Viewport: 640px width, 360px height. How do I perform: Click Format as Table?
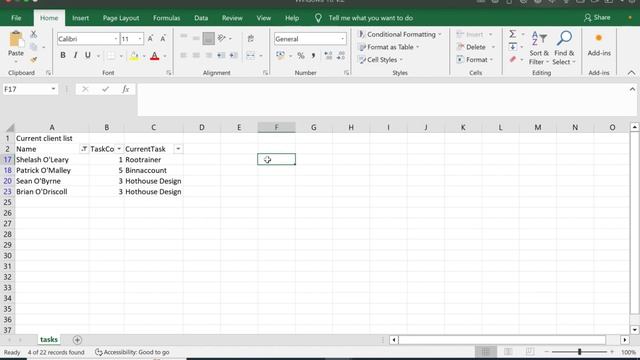point(389,47)
